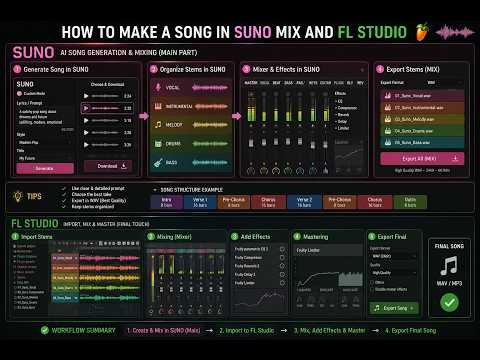Click '2. Import to FL Studio' in workflow summary

[247, 331]
